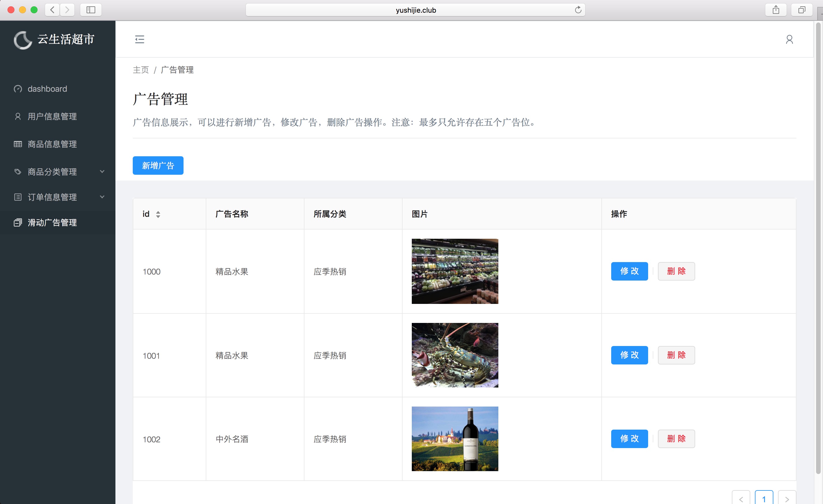This screenshot has height=504, width=823.
Task: Expand 订单信息管理 submenu chevron
Action: pyautogui.click(x=102, y=197)
